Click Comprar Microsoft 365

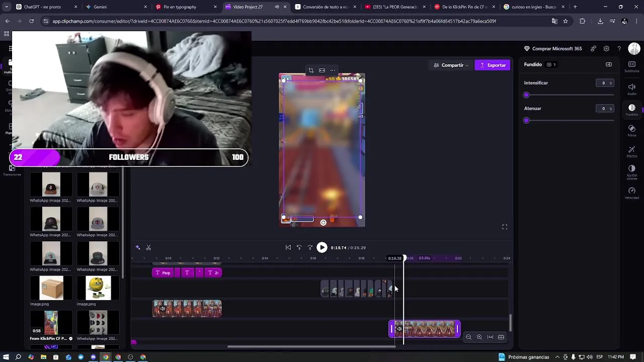point(553,49)
